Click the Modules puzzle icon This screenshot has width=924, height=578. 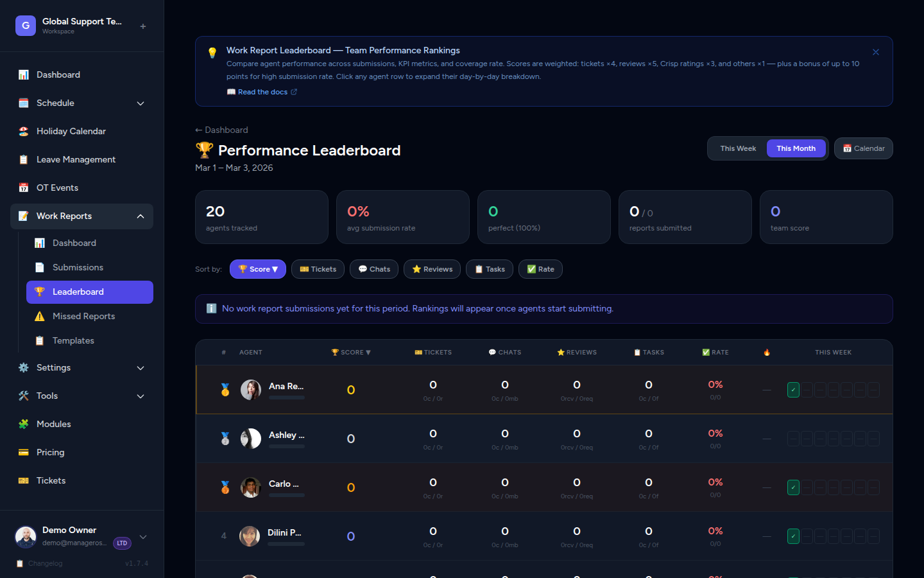coord(23,424)
